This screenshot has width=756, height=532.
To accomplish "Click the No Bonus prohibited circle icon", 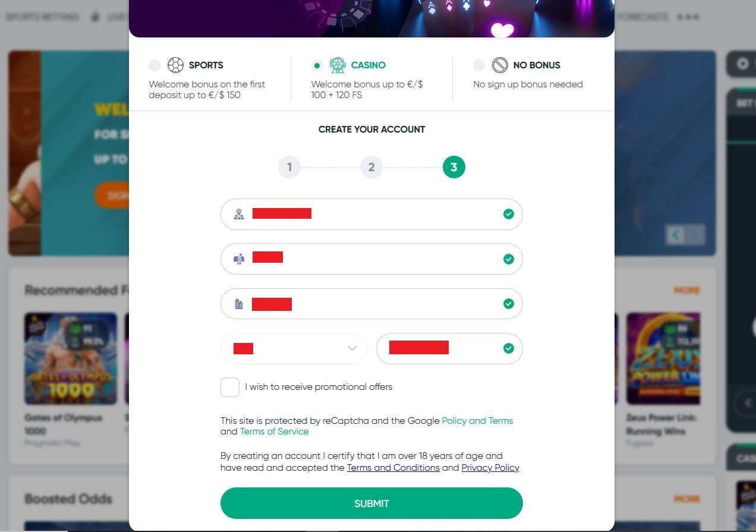I will 500,65.
